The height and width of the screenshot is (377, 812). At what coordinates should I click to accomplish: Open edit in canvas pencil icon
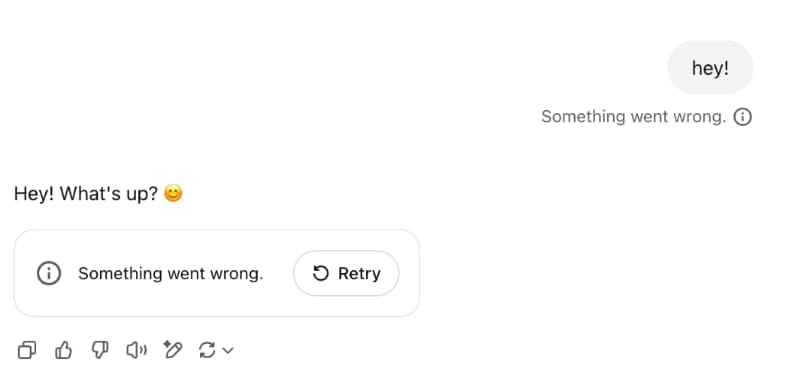(x=172, y=350)
